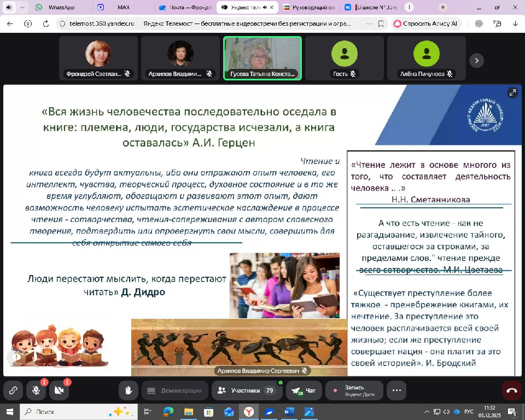Open the three-dots more options menu
The height and width of the screenshot is (420, 525).
point(396,390)
